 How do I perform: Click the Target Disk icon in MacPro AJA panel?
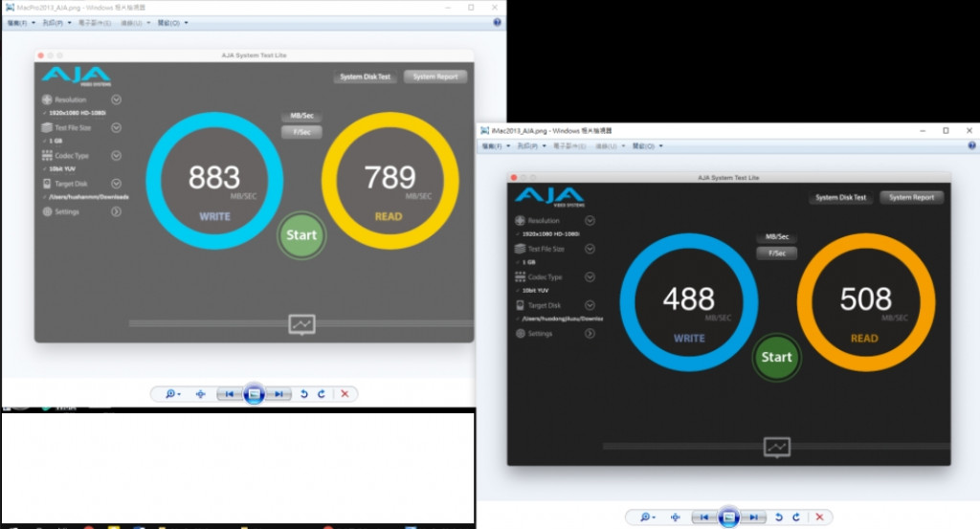tap(47, 184)
